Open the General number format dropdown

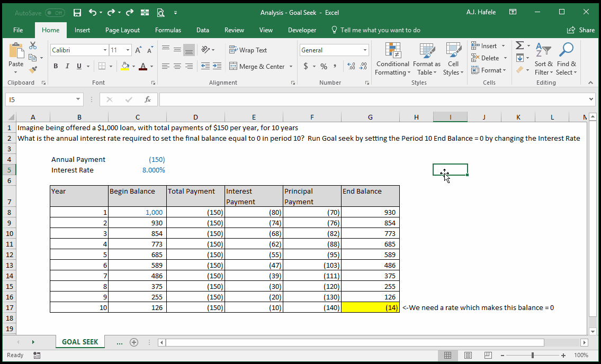click(365, 50)
